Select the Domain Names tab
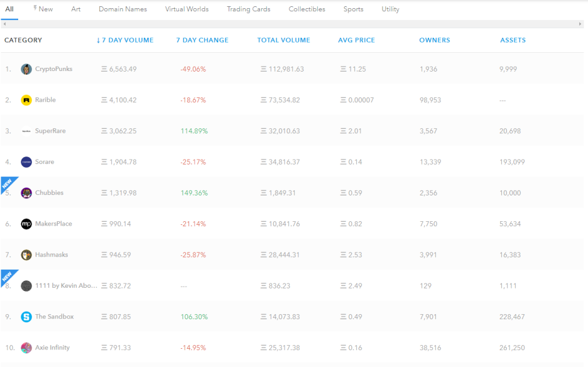Screen dimensions: 588x367 [122, 9]
